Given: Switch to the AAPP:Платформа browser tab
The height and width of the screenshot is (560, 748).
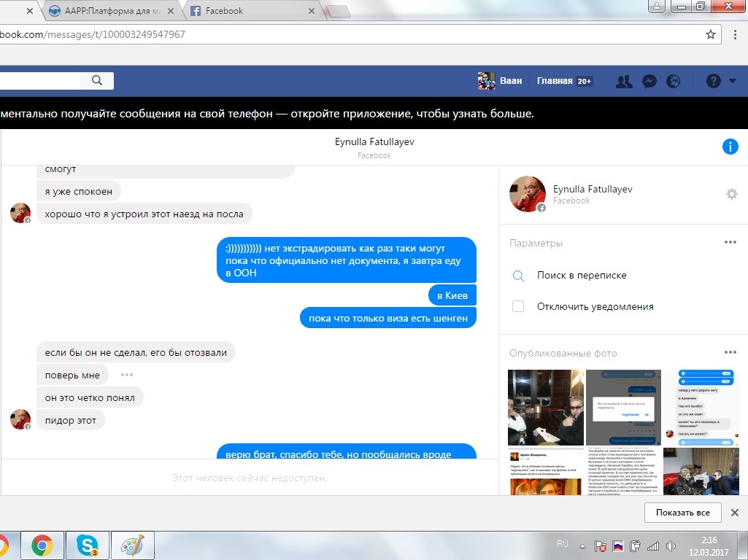Looking at the screenshot, I should 112,10.
